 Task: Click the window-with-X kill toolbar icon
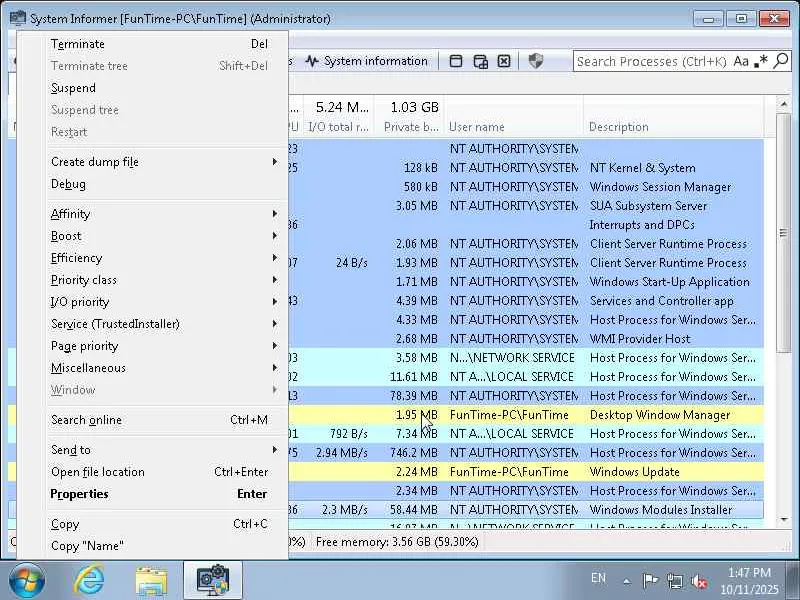click(x=504, y=61)
